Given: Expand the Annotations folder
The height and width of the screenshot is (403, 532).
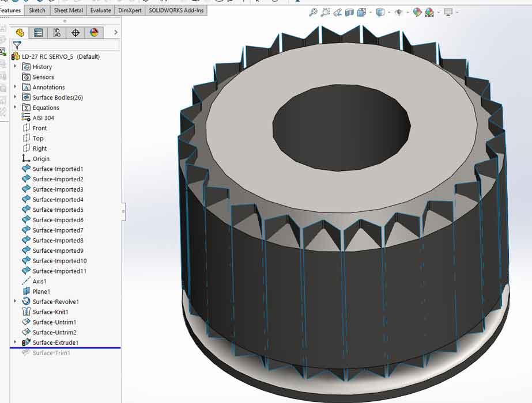Looking at the screenshot, I should coord(15,87).
